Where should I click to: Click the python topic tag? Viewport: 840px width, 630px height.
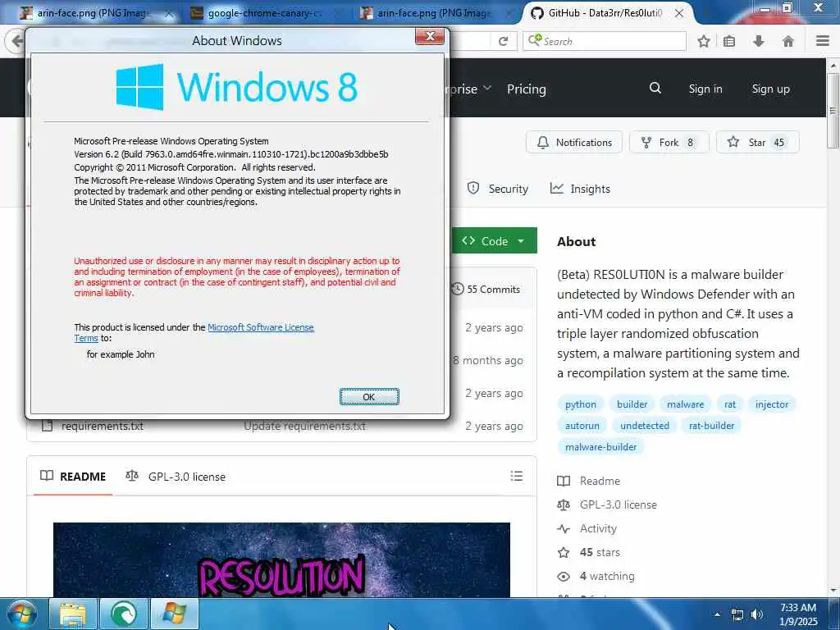581,404
